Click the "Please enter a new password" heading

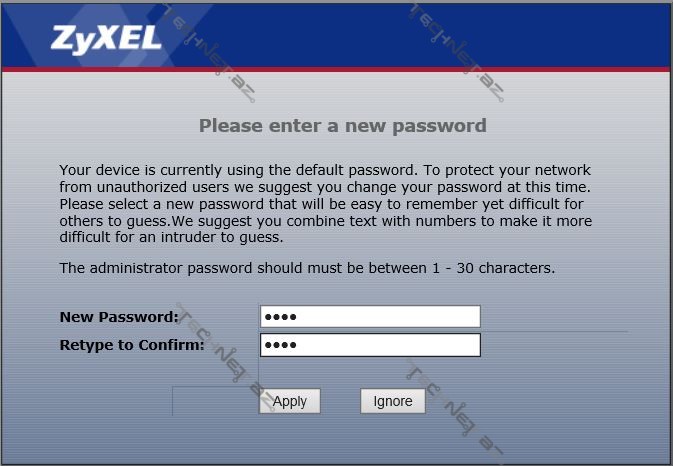point(342,126)
